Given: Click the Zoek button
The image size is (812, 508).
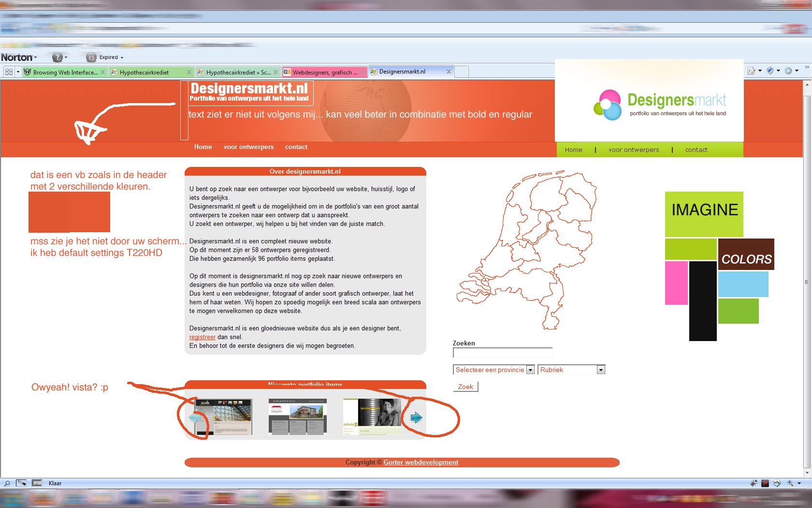Looking at the screenshot, I should click(x=465, y=387).
